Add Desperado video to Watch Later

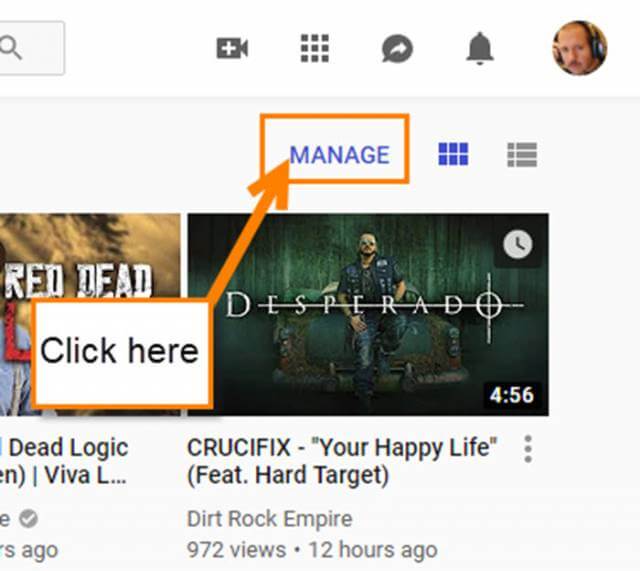tap(518, 245)
